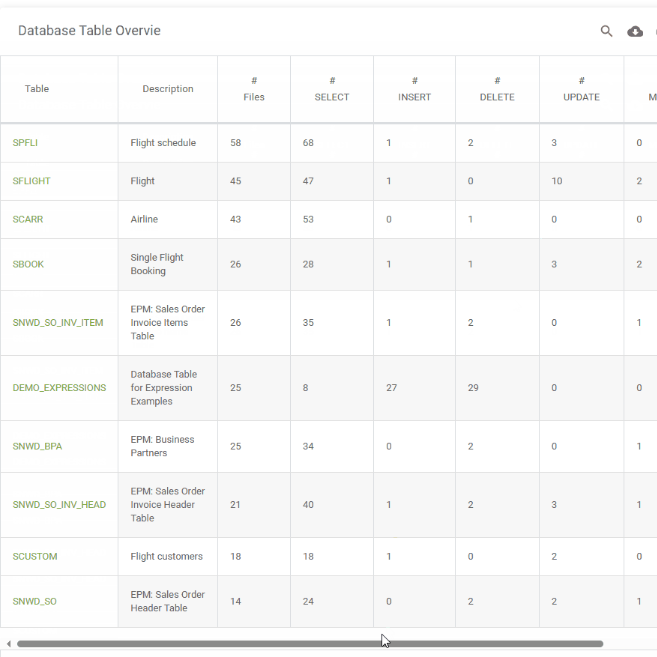Click the INSERT value 27 for DEMO_EXPRESSIONS
The image size is (657, 657).
pyautogui.click(x=391, y=388)
